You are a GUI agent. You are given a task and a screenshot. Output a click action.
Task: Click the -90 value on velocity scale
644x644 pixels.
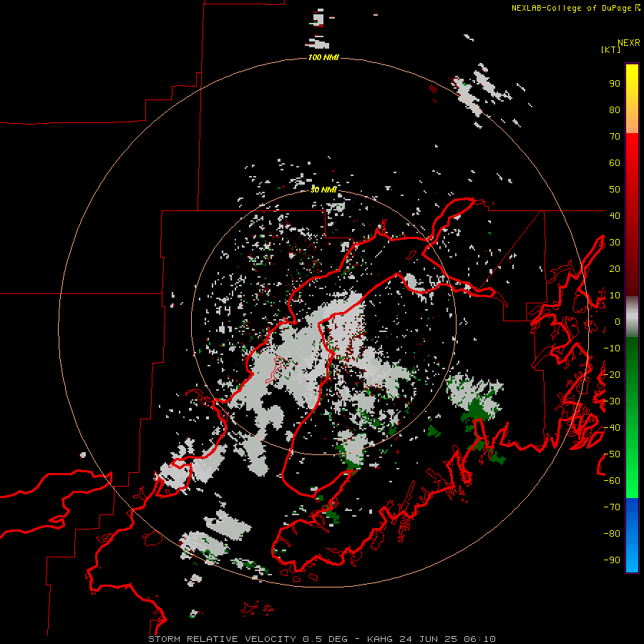(x=612, y=560)
